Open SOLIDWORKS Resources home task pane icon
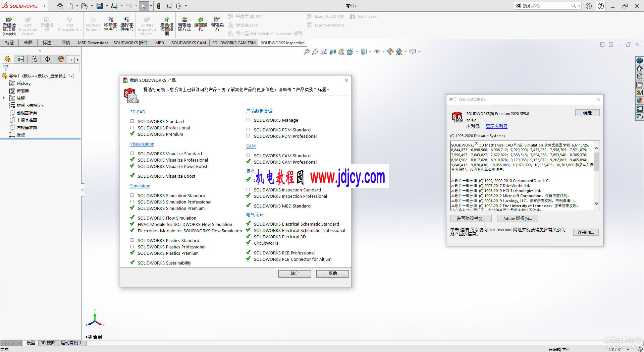The width and height of the screenshot is (644, 352). click(x=640, y=68)
